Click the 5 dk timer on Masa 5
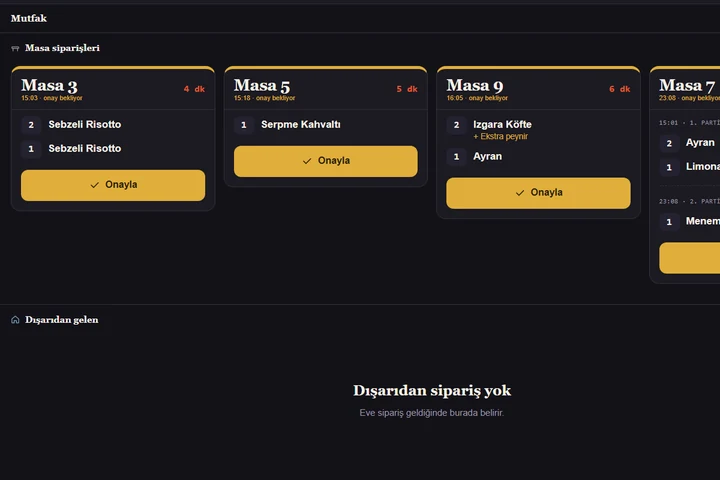The image size is (720, 480). [x=407, y=89]
